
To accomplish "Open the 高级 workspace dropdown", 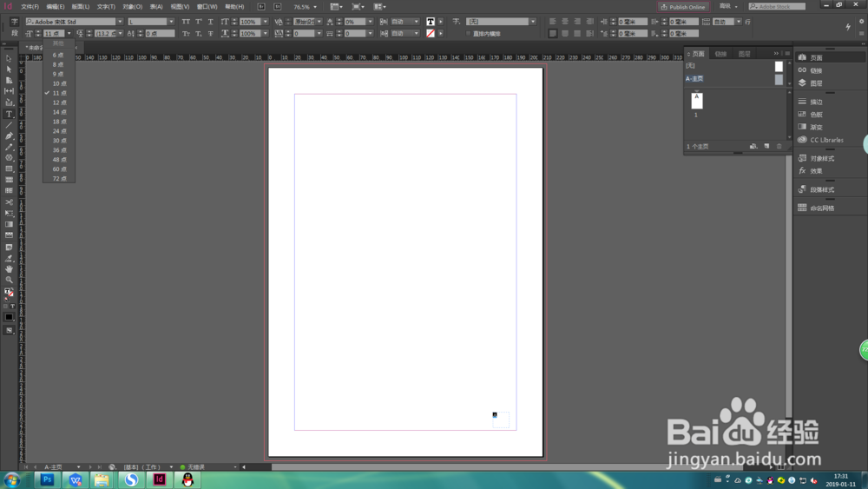I will (x=728, y=7).
